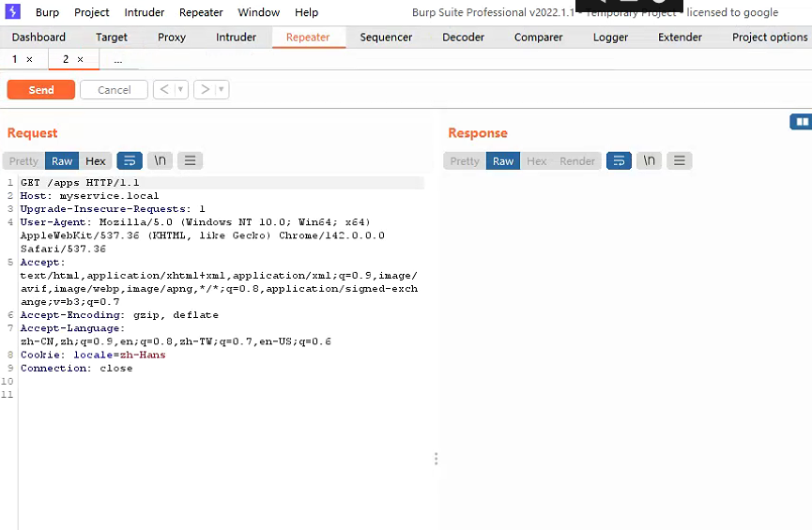Toggle non-printable characters in Request panel

[x=160, y=161]
